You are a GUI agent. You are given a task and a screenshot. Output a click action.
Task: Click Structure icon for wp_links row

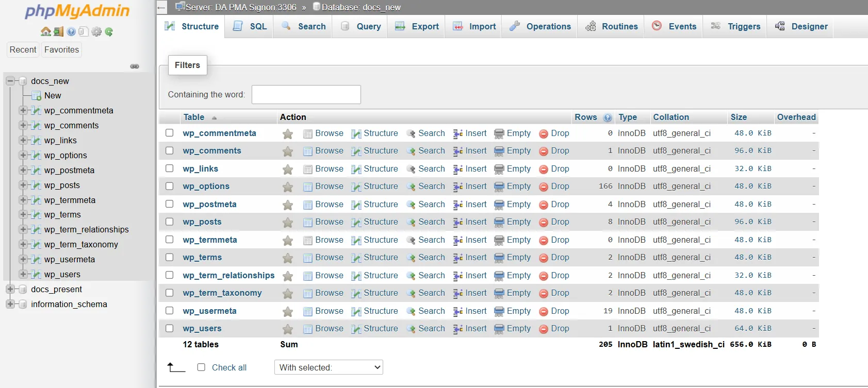356,170
